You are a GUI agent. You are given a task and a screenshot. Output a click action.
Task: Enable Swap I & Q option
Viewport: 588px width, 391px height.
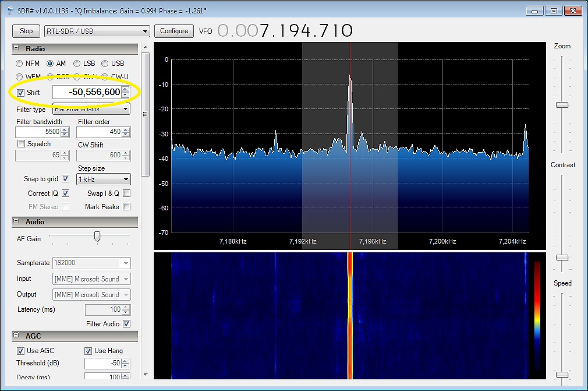[x=126, y=193]
